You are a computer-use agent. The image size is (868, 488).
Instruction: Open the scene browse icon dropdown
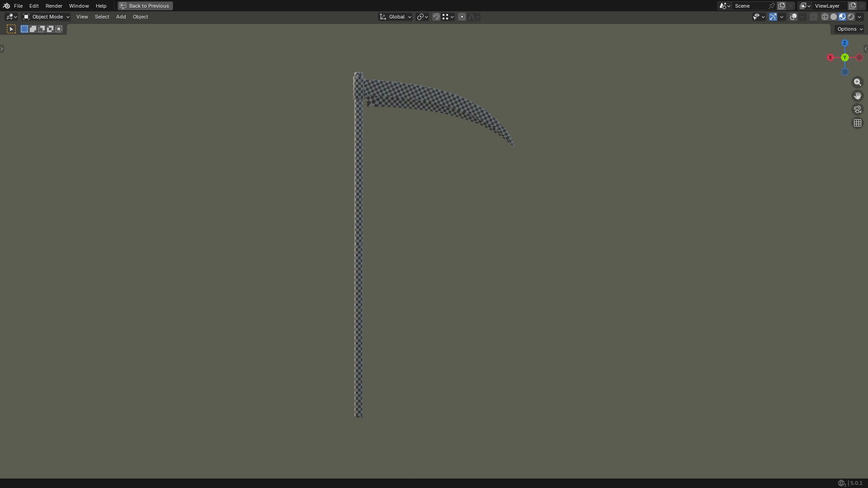[725, 6]
